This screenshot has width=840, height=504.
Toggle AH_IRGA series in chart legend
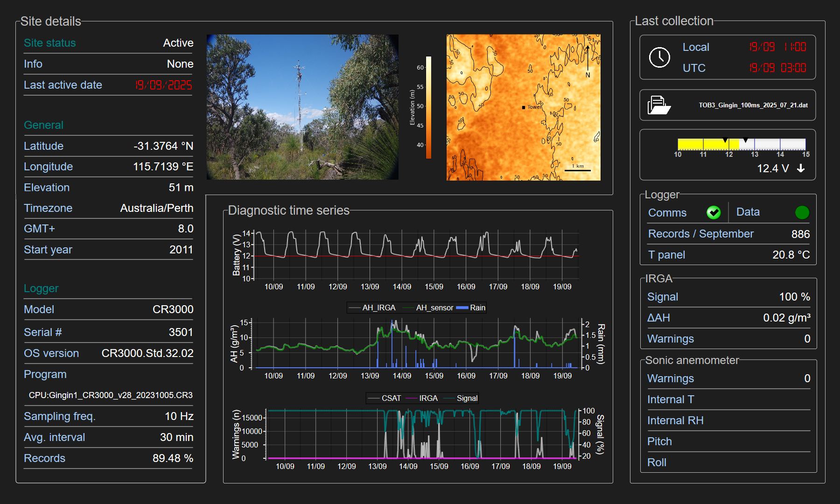(372, 308)
